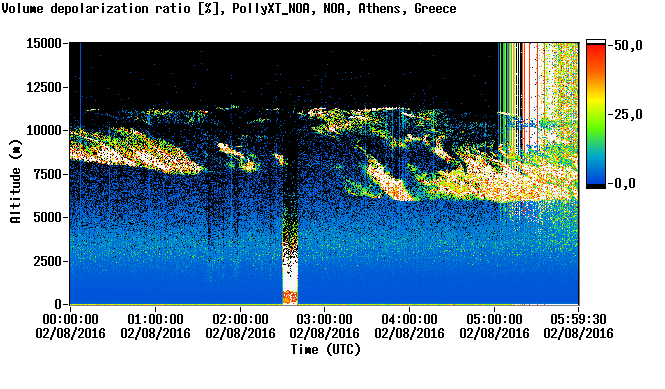Click the 05:59:30 time axis label
The image size is (665, 389).
tap(578, 319)
